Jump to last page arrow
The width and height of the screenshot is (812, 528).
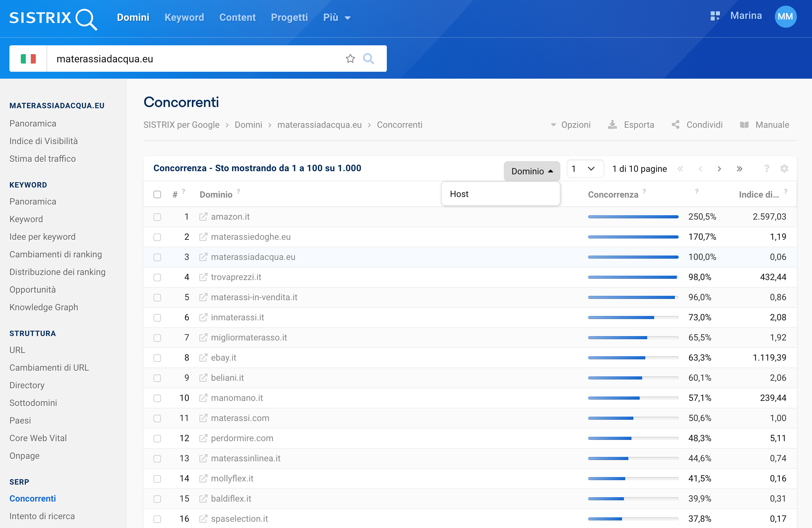tap(739, 169)
